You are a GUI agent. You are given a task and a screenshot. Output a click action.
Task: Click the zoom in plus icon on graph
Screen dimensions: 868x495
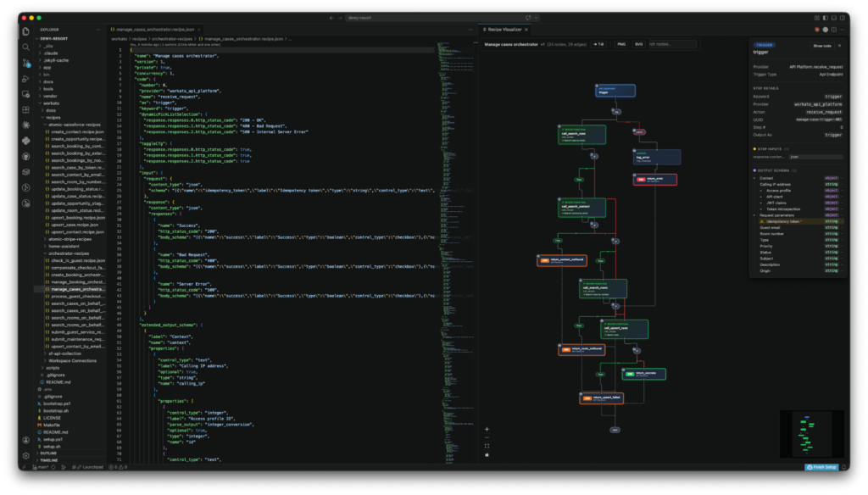click(487, 429)
